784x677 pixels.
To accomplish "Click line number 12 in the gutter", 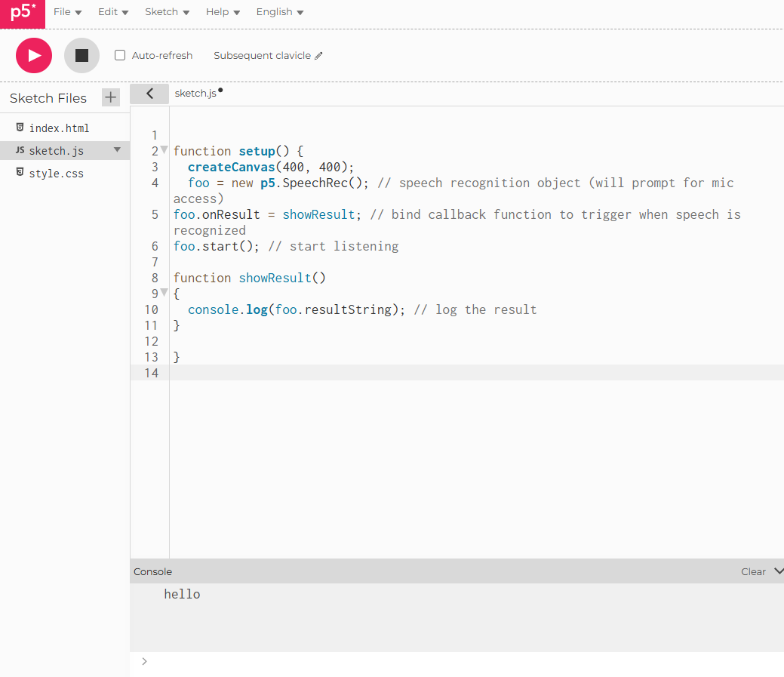I will [152, 341].
